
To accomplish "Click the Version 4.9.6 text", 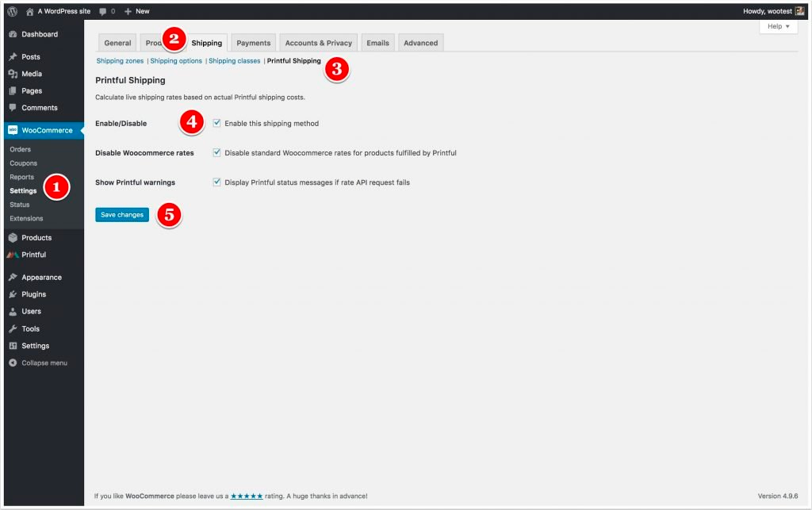I will click(778, 496).
